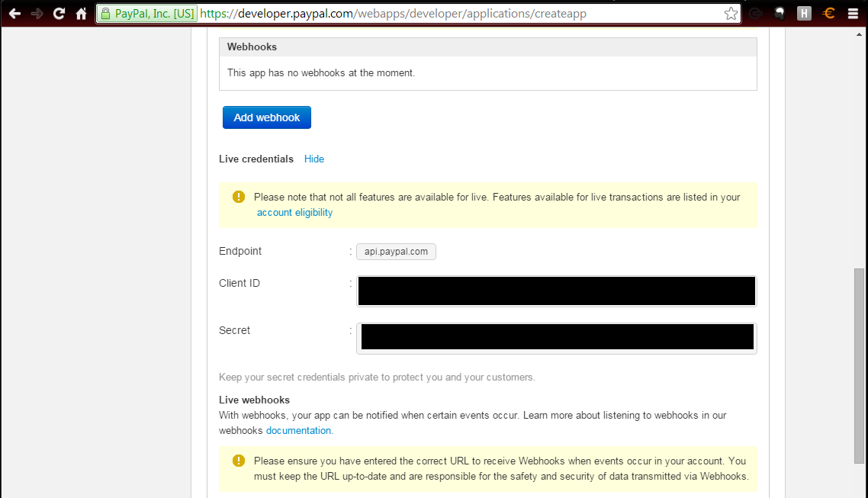
Task: Click the redacted Client ID field
Action: coord(556,291)
